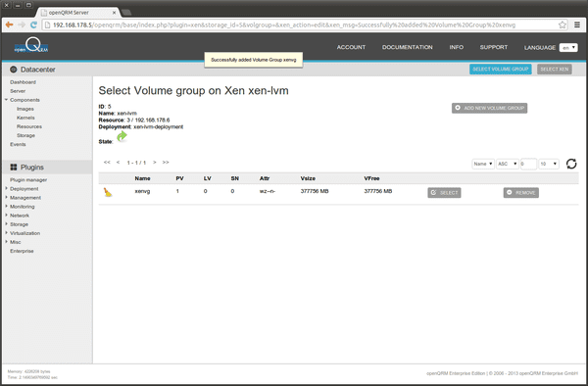The image size is (588, 386).
Task: Expand the Virtualization plugin section
Action: pyautogui.click(x=24, y=233)
